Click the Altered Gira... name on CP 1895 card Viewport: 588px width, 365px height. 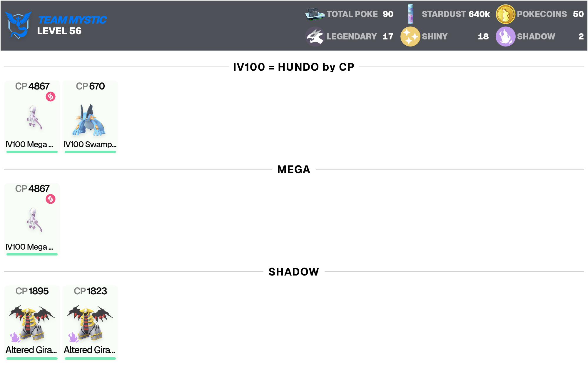pyautogui.click(x=31, y=350)
